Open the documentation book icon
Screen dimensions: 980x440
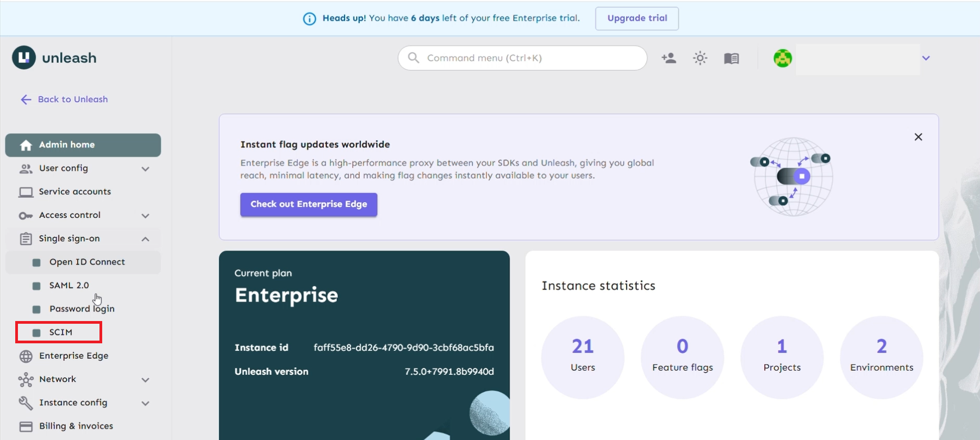coord(732,58)
